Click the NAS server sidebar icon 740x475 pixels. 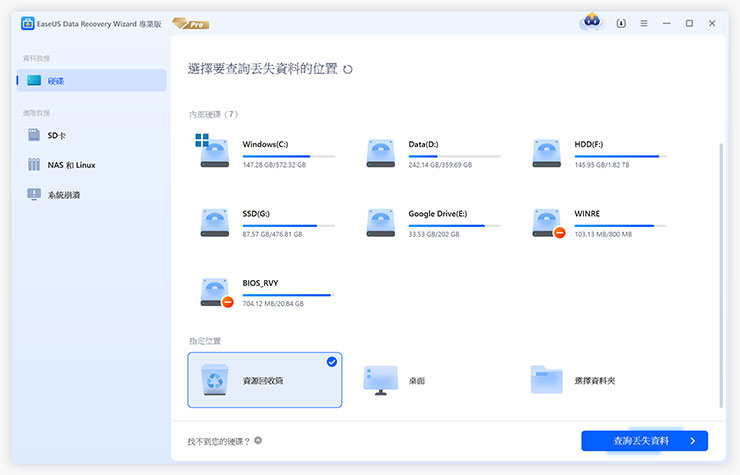34,164
